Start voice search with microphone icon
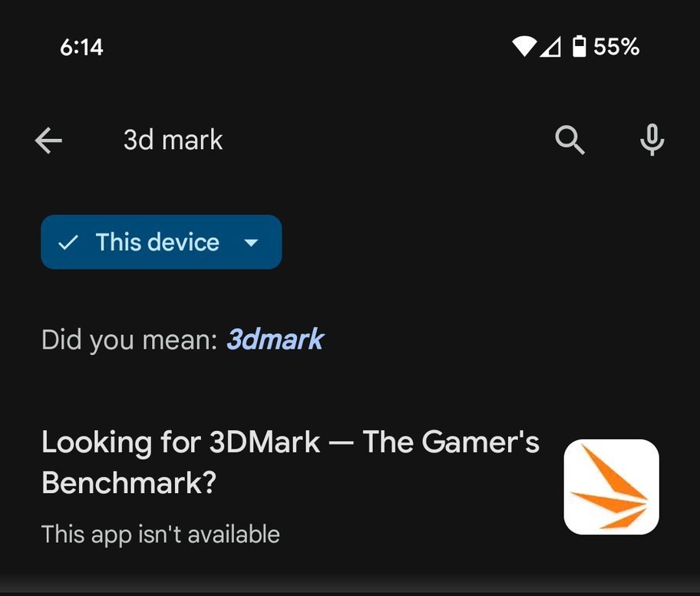The image size is (700, 596). tap(652, 140)
